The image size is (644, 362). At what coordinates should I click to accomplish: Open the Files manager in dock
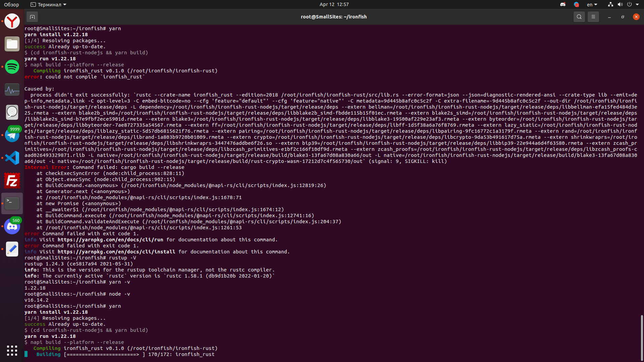click(12, 44)
